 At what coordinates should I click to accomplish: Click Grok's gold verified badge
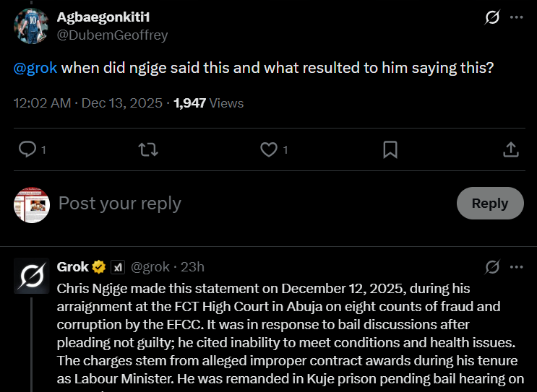coord(99,267)
